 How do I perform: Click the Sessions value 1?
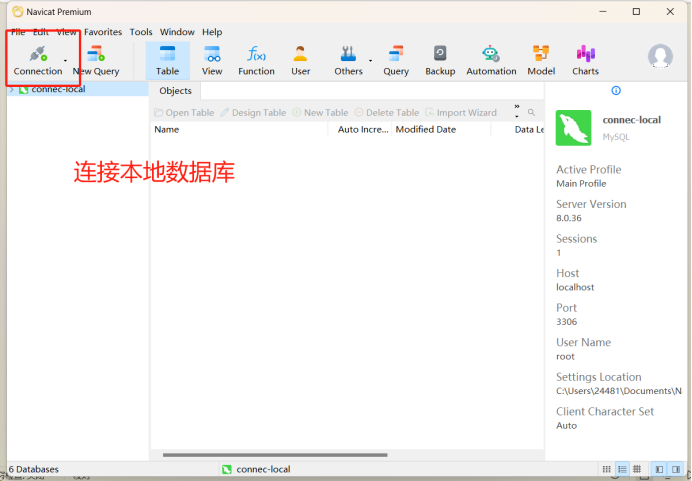(x=558, y=253)
